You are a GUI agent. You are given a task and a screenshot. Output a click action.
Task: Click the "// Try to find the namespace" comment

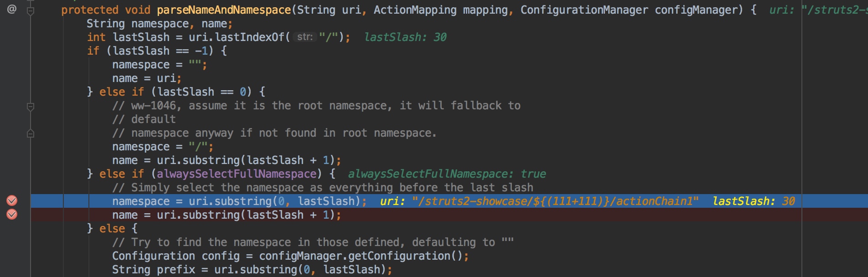[x=313, y=242]
